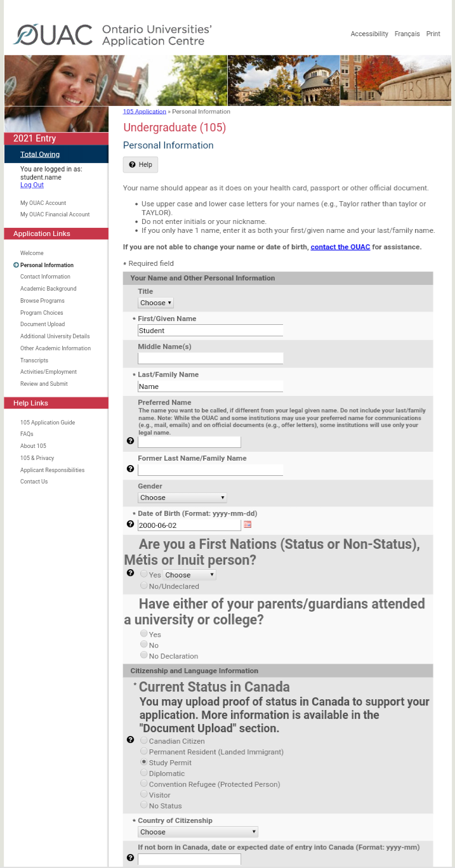This screenshot has height=868, width=455.
Task: Click the Help button with question mark
Action: (140, 164)
